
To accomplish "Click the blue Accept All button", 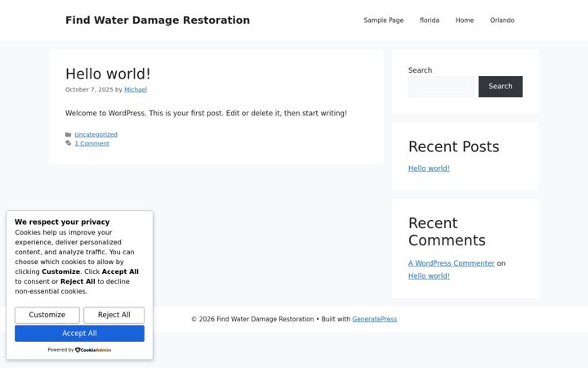I will [79, 334].
